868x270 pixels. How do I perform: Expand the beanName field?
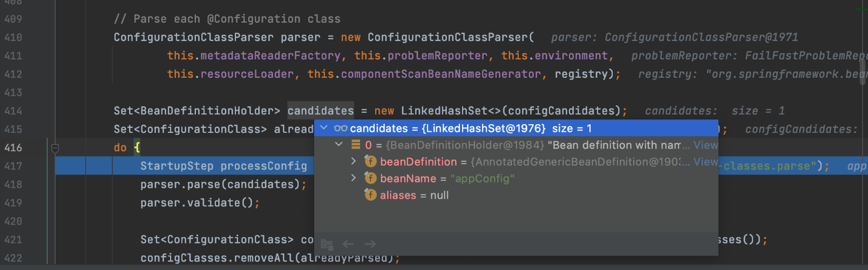pos(354,178)
